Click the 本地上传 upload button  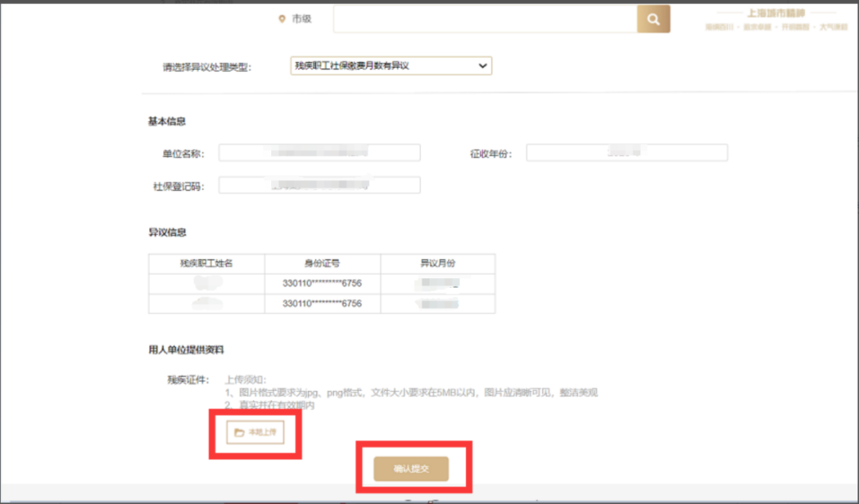(255, 432)
